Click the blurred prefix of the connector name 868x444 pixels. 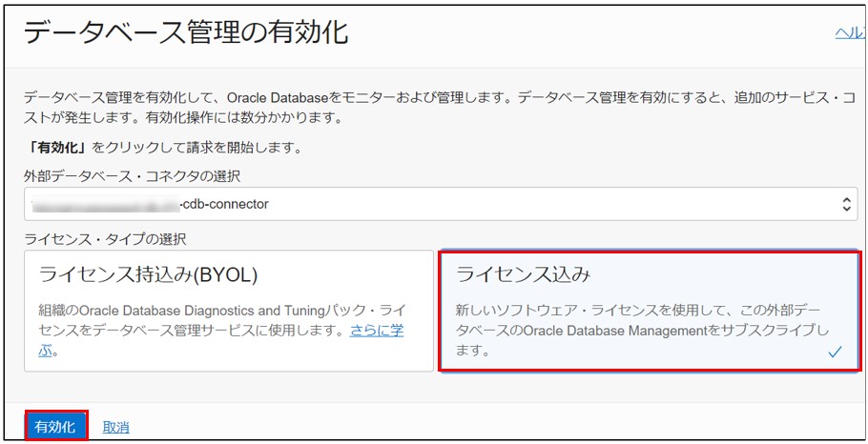coord(105,204)
